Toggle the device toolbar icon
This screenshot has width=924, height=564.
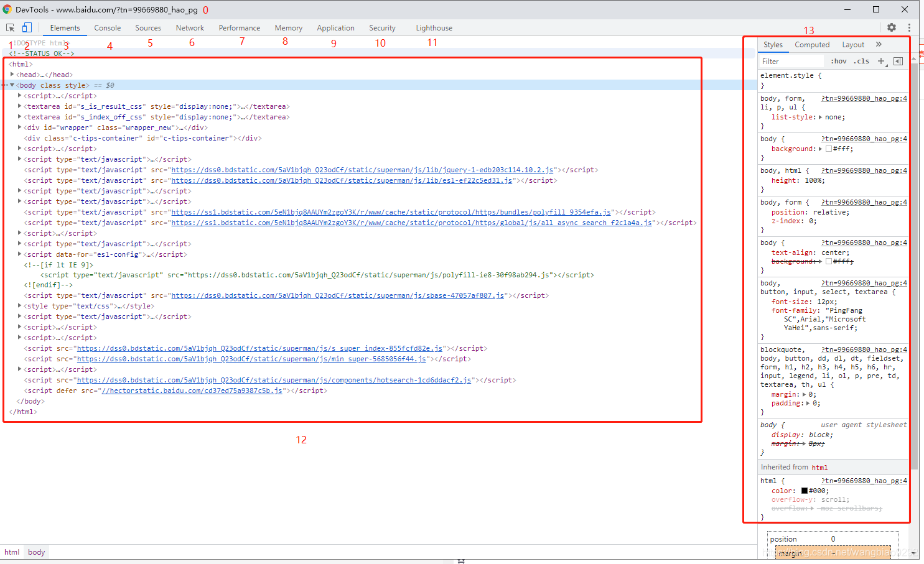pos(27,28)
